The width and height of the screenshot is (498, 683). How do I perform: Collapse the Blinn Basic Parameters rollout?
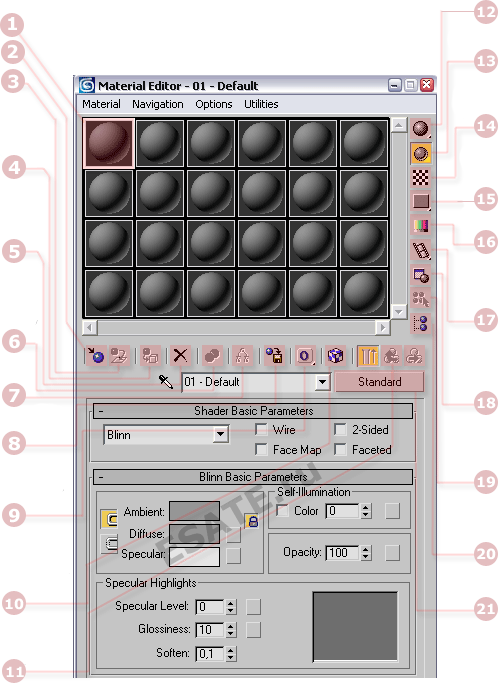tap(253, 477)
